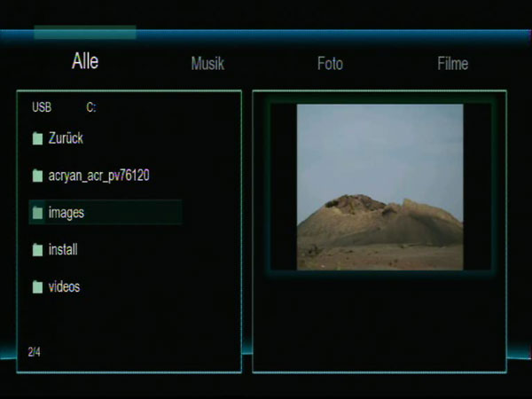
Task: Go to the Filme tab
Action: [x=452, y=64]
